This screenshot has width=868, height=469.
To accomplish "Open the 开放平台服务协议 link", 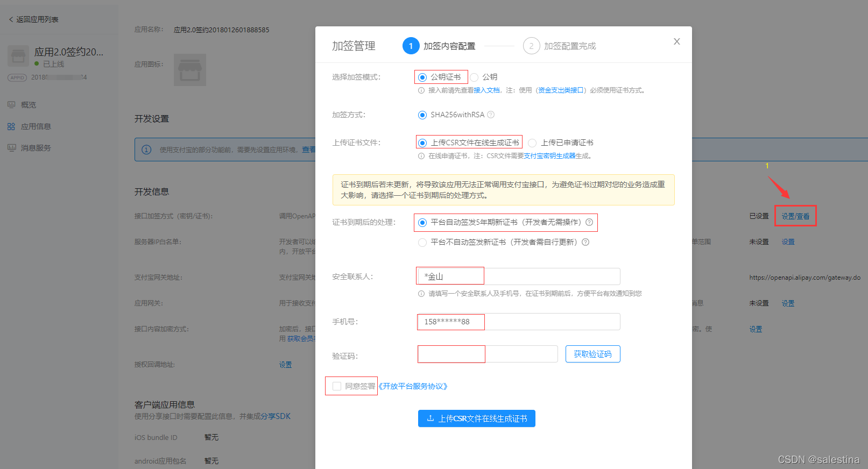I will point(413,386).
